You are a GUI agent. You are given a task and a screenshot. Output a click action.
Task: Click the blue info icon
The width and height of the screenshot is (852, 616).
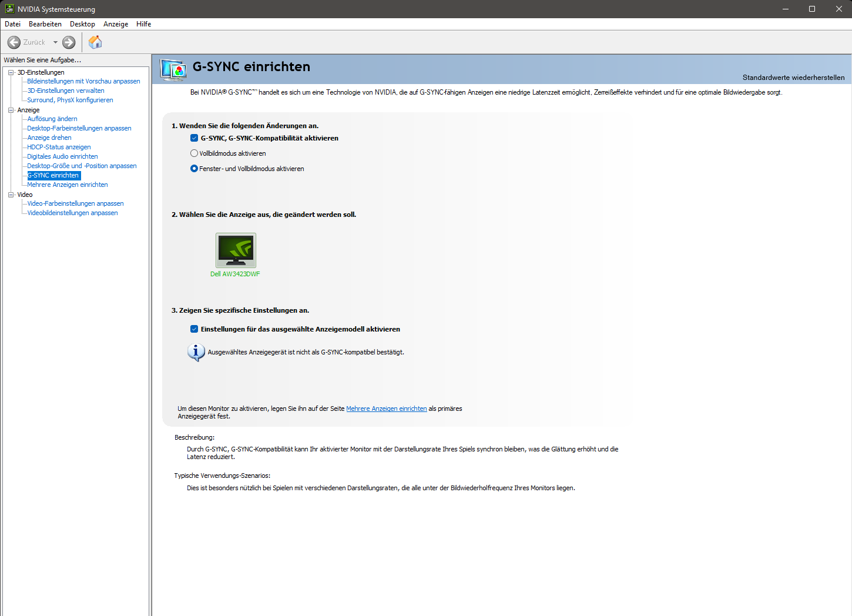click(196, 352)
